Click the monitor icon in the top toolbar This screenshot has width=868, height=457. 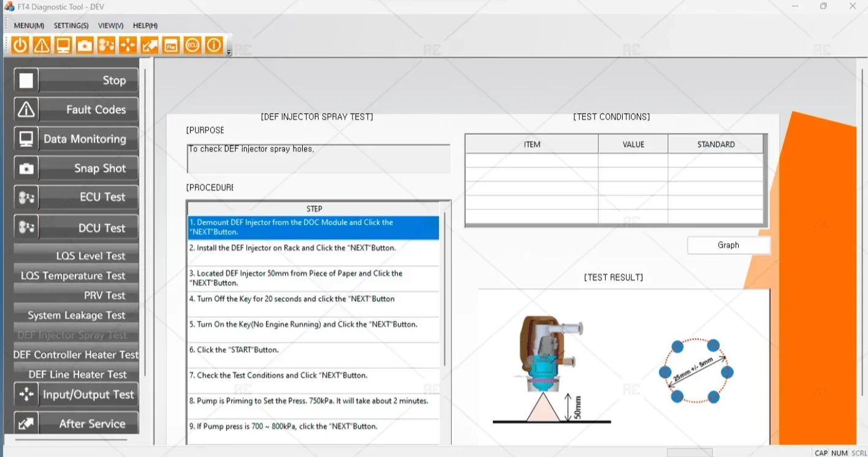(63, 45)
